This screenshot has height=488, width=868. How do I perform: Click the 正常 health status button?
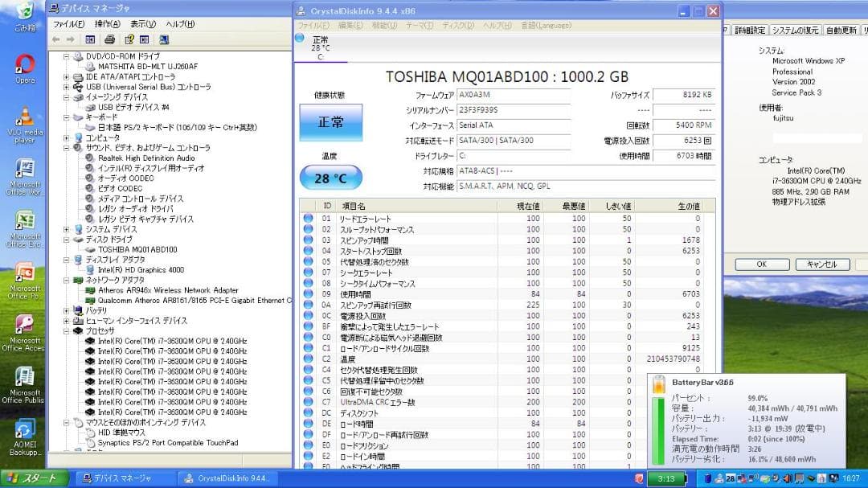tap(330, 122)
